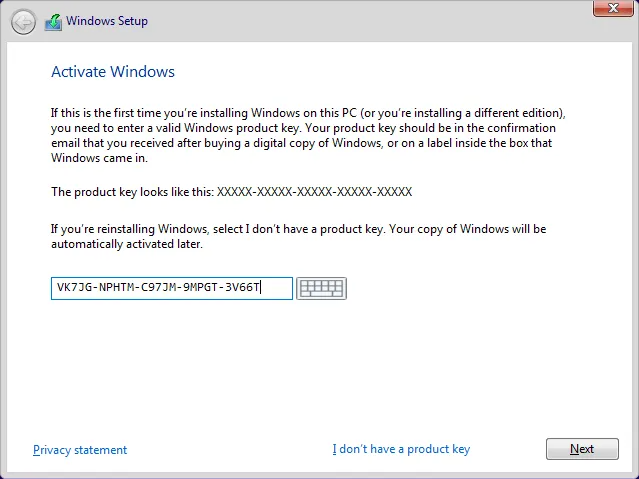
Task: Click the "Activate Windows" heading
Action: coord(113,72)
